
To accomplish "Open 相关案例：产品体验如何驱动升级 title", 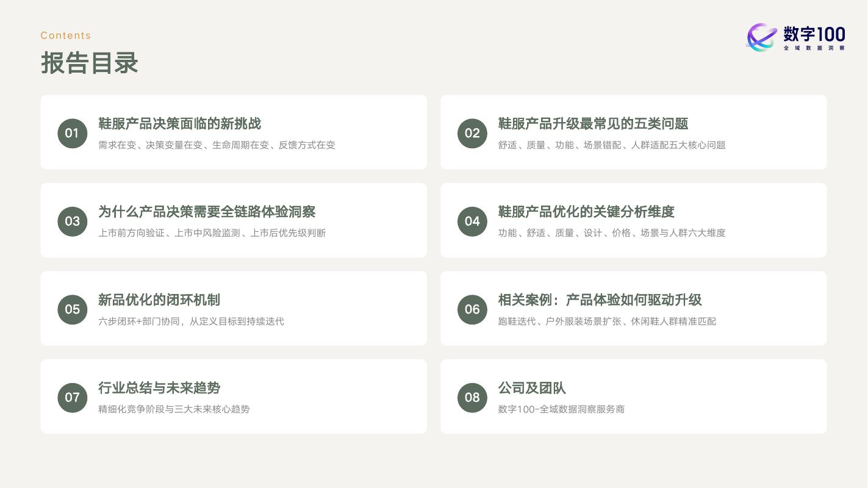I will (600, 300).
